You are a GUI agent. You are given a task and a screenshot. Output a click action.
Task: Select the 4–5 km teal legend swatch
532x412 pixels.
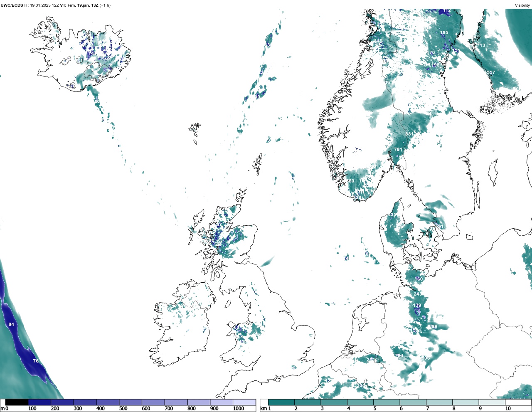[360, 402]
